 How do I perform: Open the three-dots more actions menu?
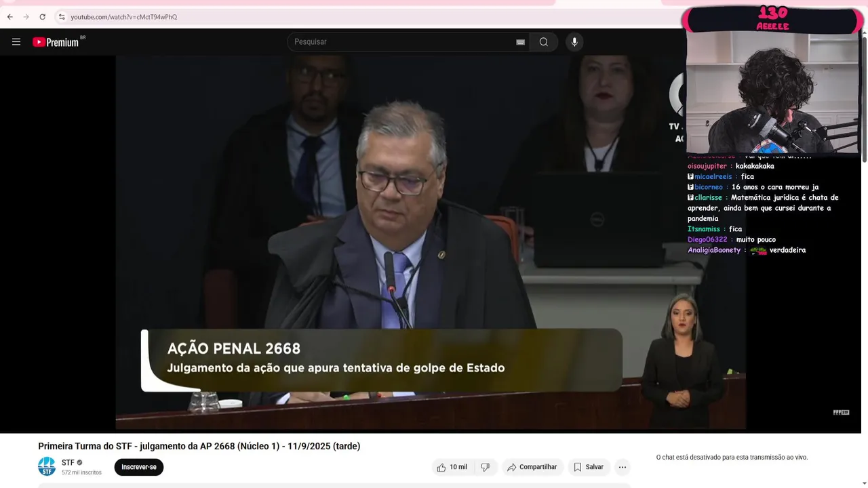(623, 467)
